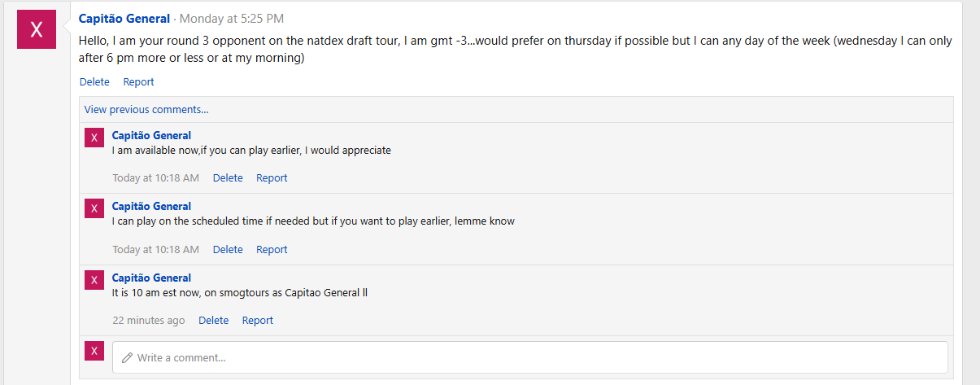Click the pencil icon in the comment field
The image size is (980, 385).
pyautogui.click(x=127, y=357)
